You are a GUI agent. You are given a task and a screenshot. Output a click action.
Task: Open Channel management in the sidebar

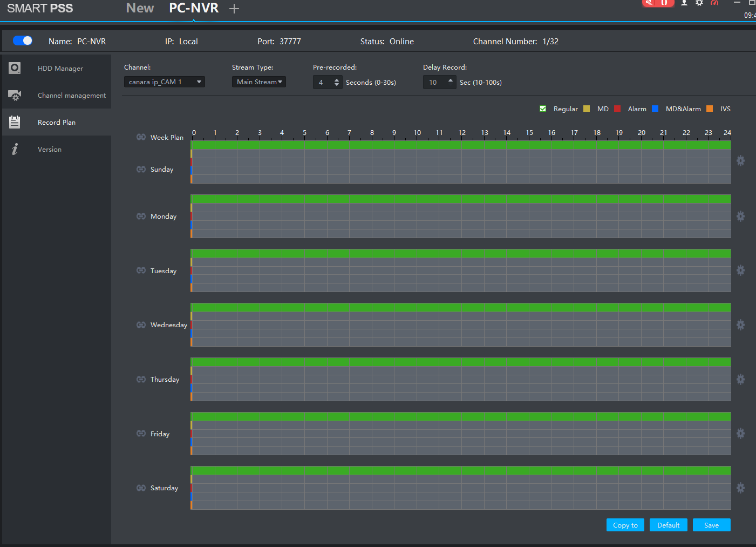point(71,95)
